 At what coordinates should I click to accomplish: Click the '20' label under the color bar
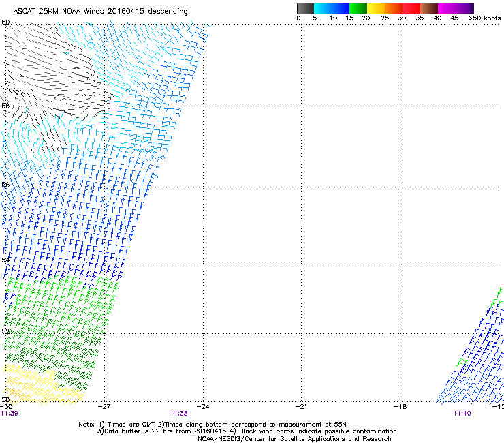366,18
